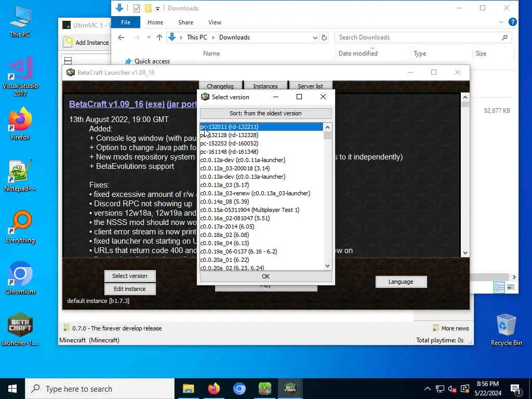532x399 pixels.
Task: Expand the Explorer ribbon chevron
Action: click(x=501, y=22)
